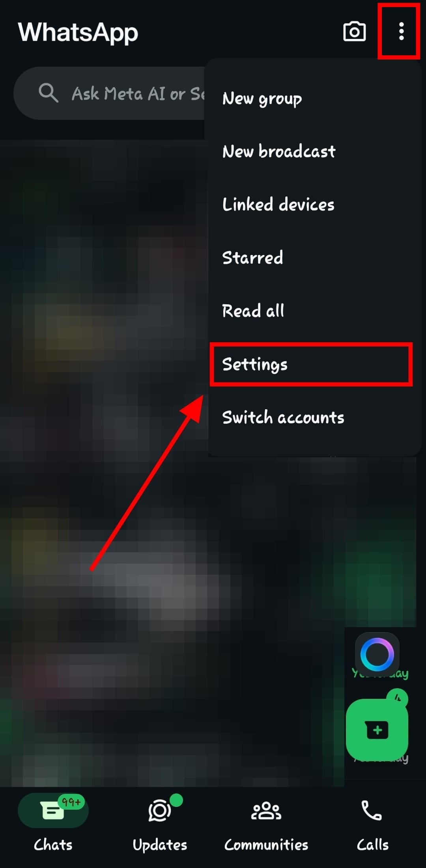The width and height of the screenshot is (426, 868).
Task: Tap the Updates status ring icon
Action: [x=160, y=811]
